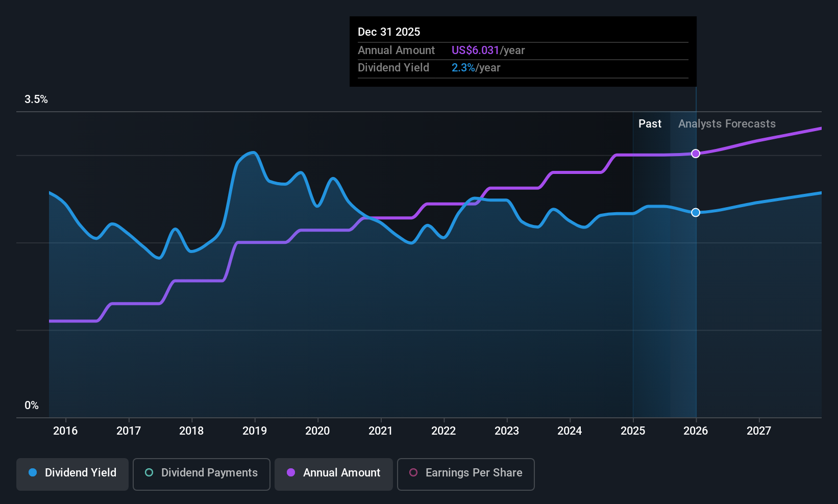Select the 2023 x-axis label
Image resolution: width=838 pixels, height=504 pixels.
tap(507, 431)
